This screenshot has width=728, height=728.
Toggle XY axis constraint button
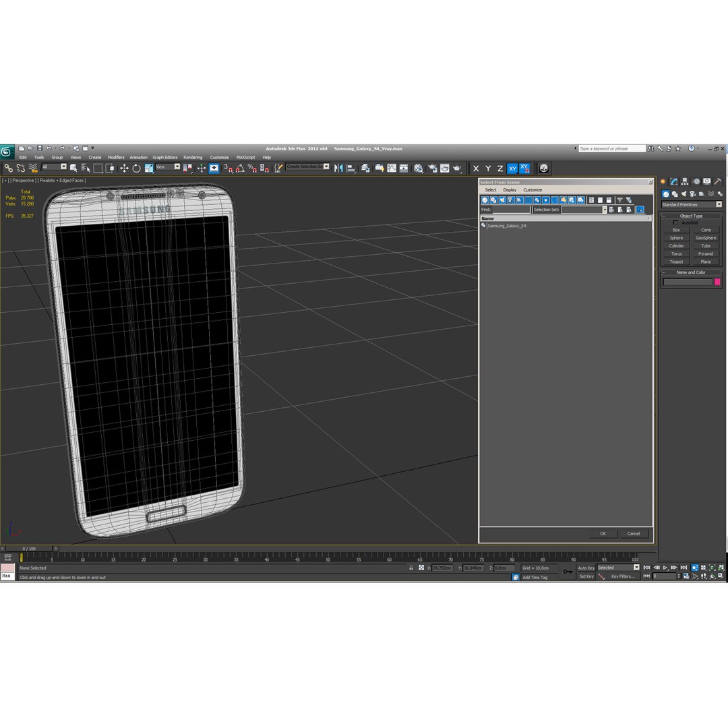point(512,169)
